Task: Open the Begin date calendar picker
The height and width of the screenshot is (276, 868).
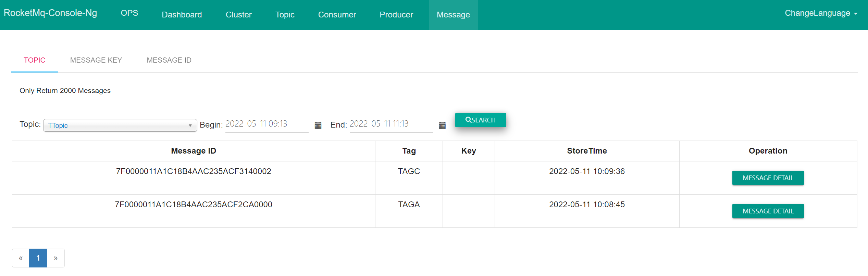Action: (x=318, y=125)
